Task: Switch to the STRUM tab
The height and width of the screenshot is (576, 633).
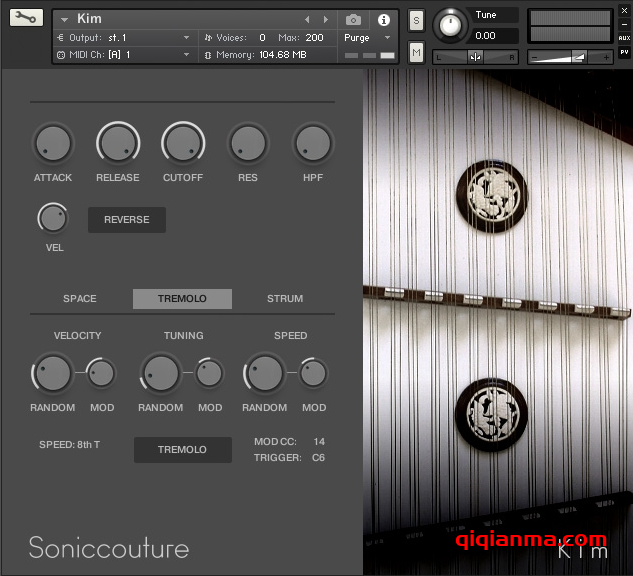Action: coord(285,299)
